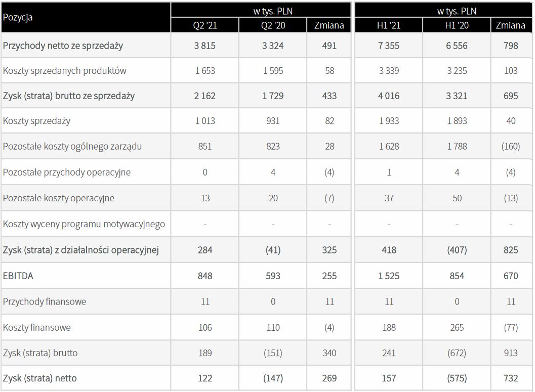Image resolution: width=535 pixels, height=392 pixels.
Task: Select the 2 162 gross profit cell
Action: (x=205, y=96)
